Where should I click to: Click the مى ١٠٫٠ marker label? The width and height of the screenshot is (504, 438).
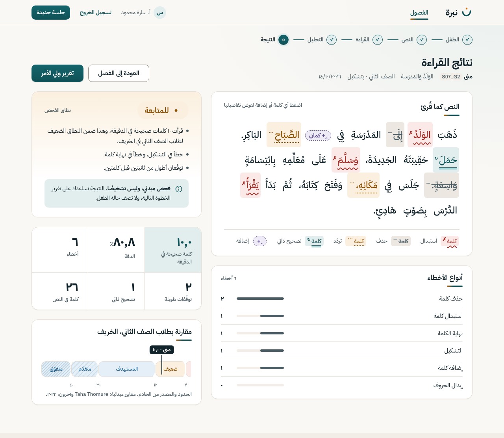(x=162, y=350)
